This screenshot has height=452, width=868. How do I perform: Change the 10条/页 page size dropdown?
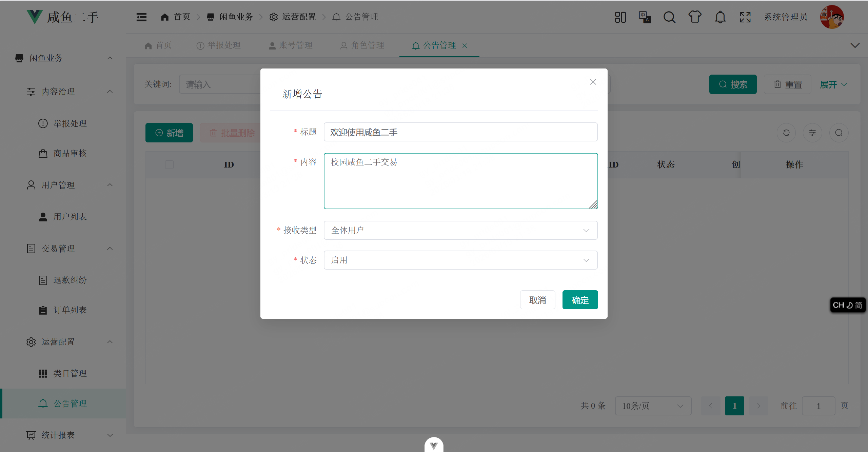[x=653, y=406]
